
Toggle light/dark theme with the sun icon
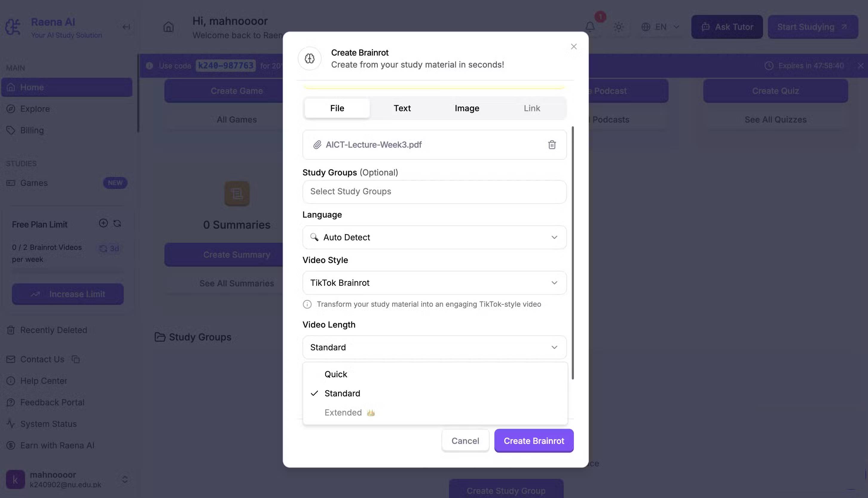(x=618, y=27)
